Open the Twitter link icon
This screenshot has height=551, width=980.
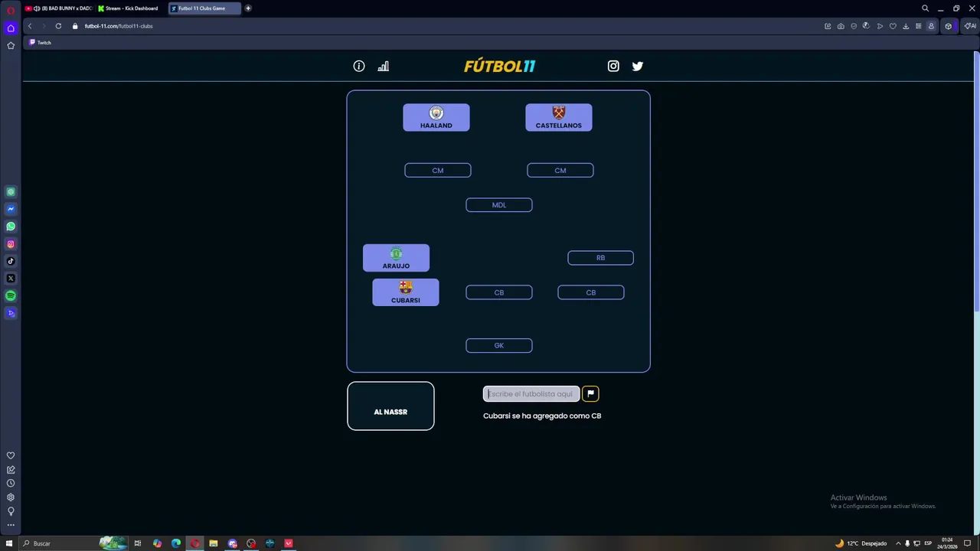[x=638, y=67]
